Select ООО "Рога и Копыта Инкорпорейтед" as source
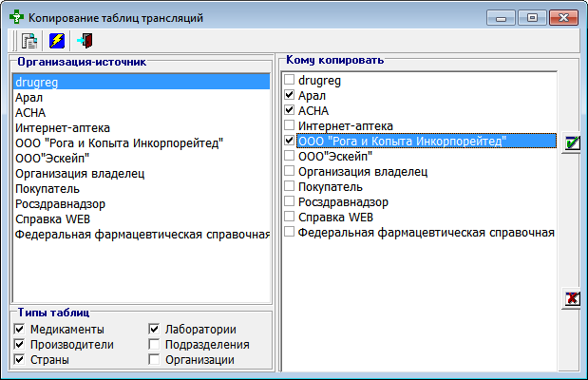This screenshot has width=588, height=380. tap(142, 142)
